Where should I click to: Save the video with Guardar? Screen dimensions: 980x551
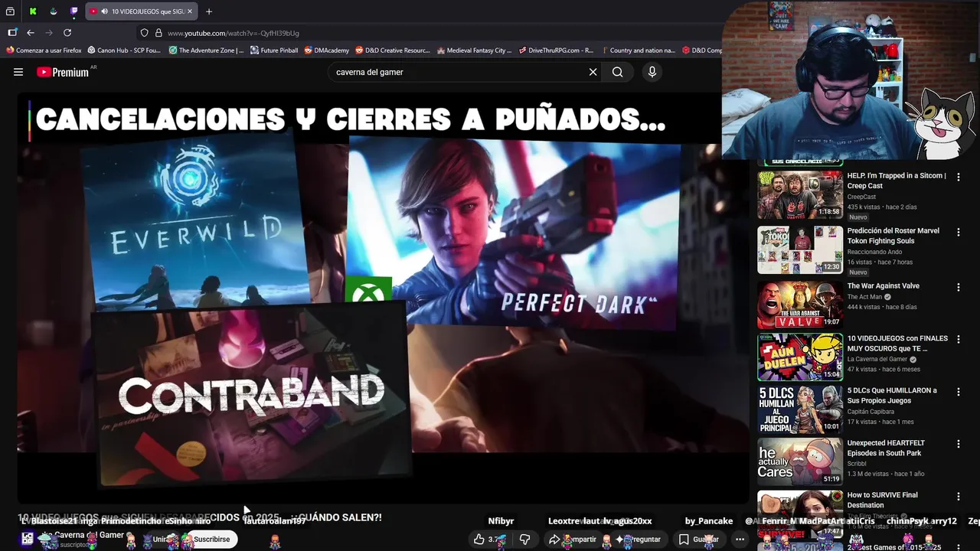(x=698, y=540)
